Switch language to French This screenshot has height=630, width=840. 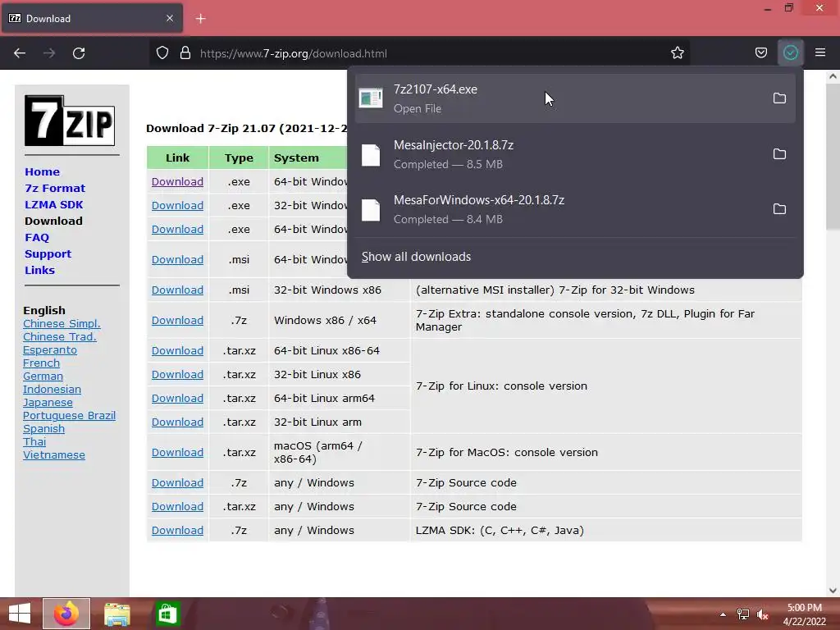click(x=41, y=363)
